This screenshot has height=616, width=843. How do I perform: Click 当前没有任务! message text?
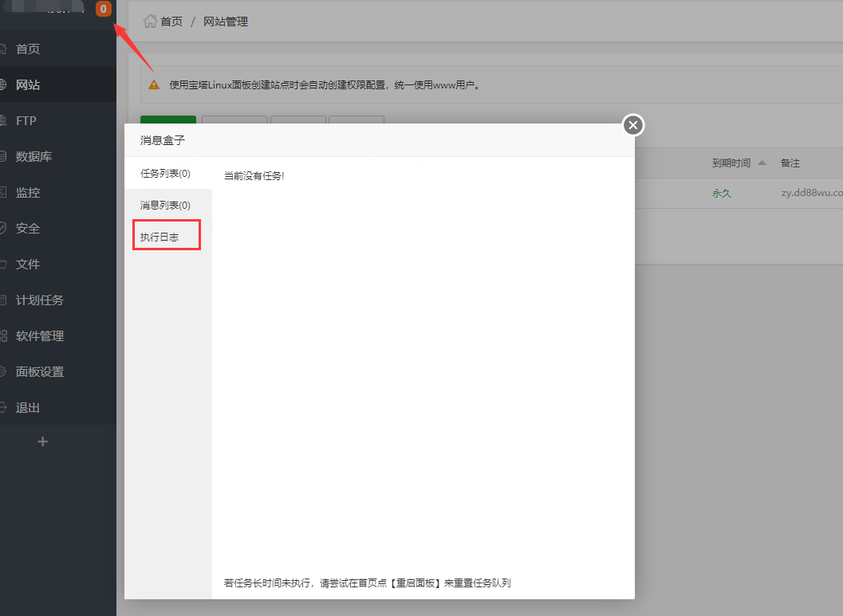tap(254, 175)
